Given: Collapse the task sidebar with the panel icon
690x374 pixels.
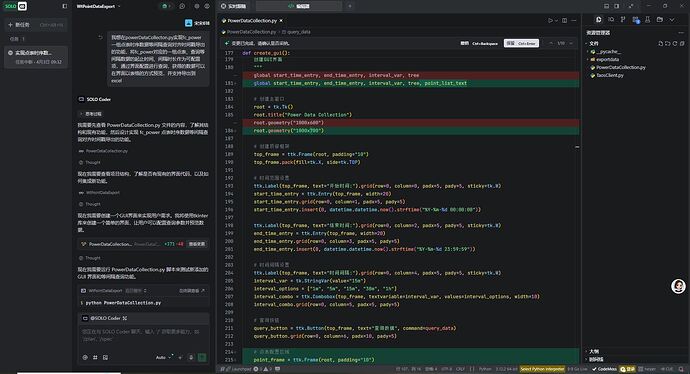Looking at the screenshot, I should tap(65, 6).
